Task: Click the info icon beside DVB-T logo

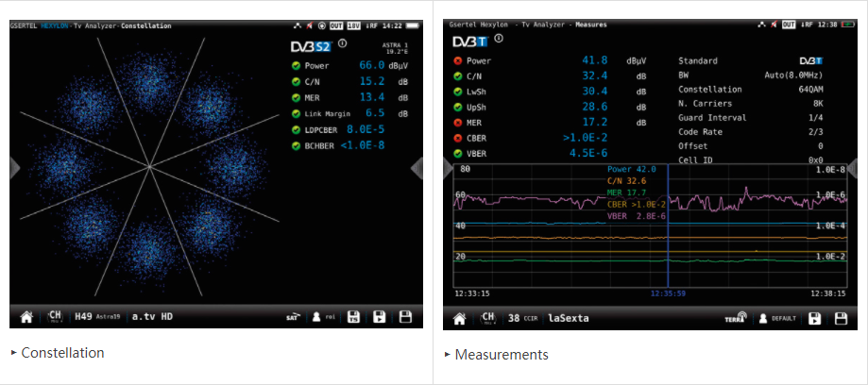Action: [499, 41]
